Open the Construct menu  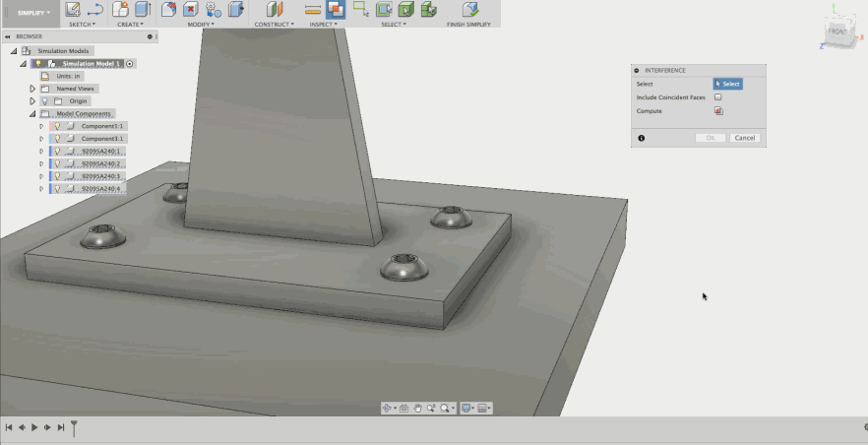[x=274, y=24]
